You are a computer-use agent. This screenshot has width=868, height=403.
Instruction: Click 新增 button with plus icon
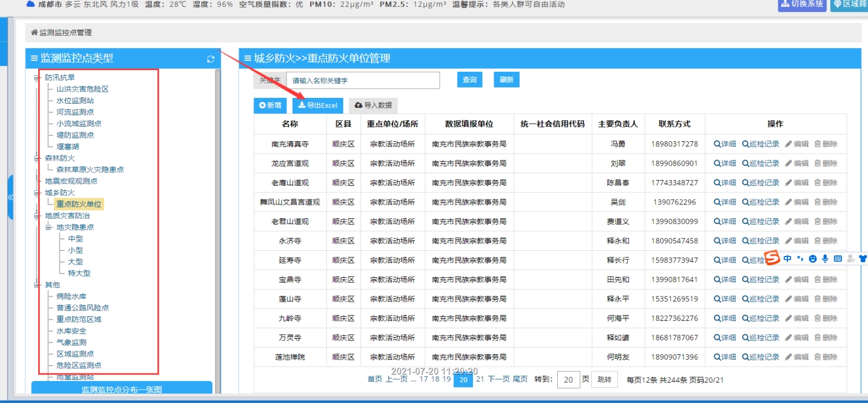click(270, 105)
